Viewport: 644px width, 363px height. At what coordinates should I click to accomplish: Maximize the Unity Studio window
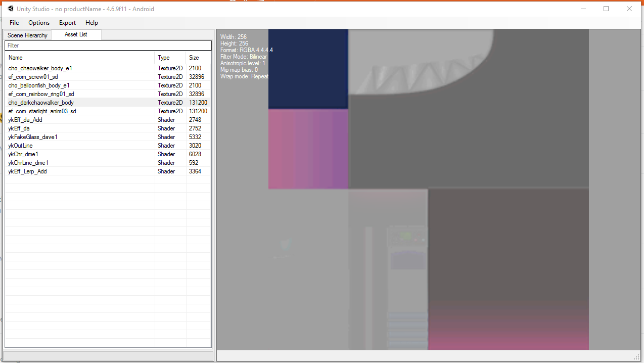click(606, 9)
